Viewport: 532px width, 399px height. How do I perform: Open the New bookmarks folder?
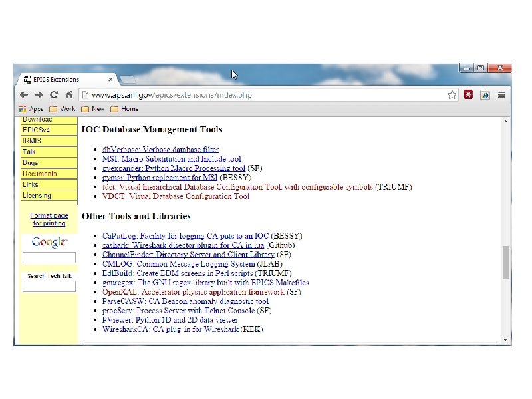tap(93, 109)
